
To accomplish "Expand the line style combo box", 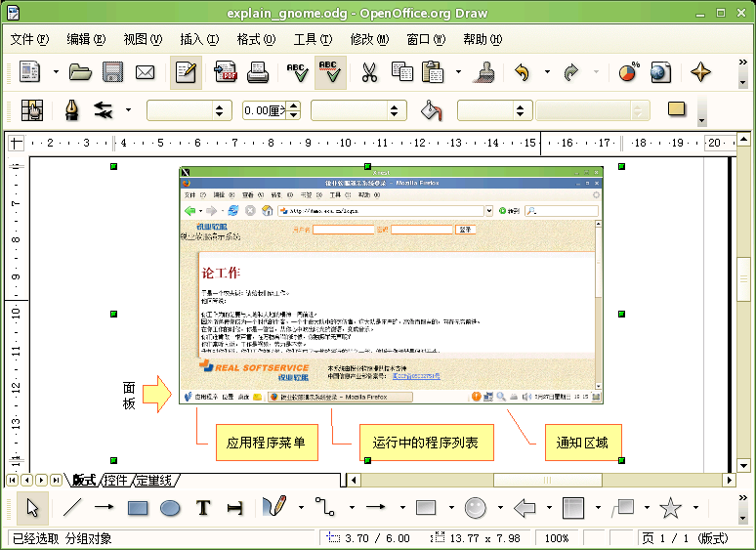I will (x=219, y=110).
